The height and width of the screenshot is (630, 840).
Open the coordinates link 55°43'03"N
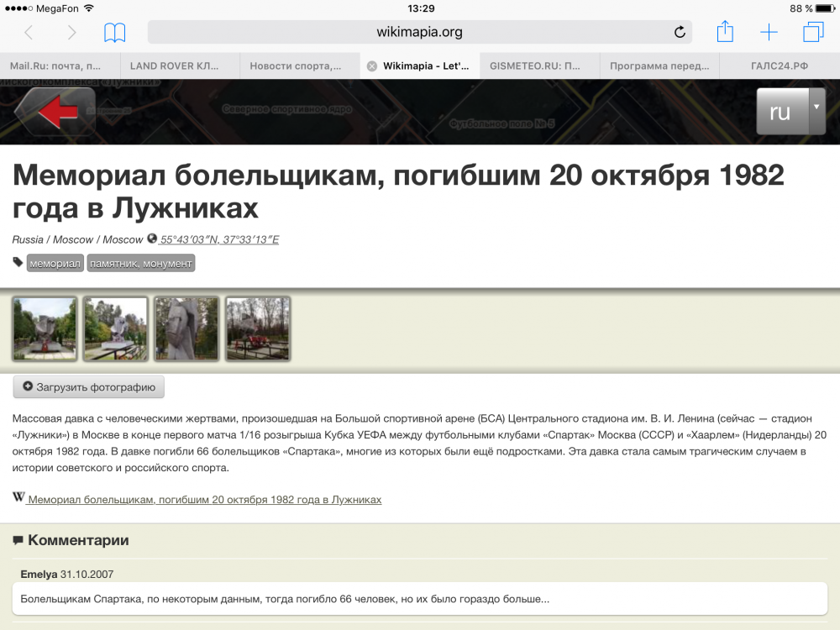point(219,239)
